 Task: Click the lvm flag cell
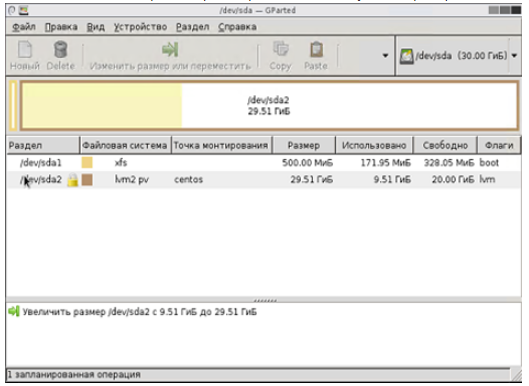coord(487,180)
